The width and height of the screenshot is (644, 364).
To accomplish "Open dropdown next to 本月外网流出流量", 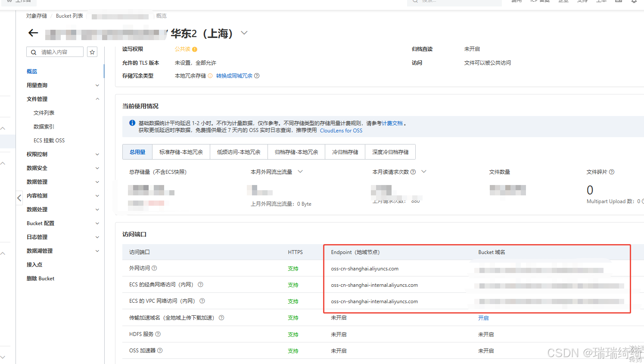I will [x=300, y=172].
